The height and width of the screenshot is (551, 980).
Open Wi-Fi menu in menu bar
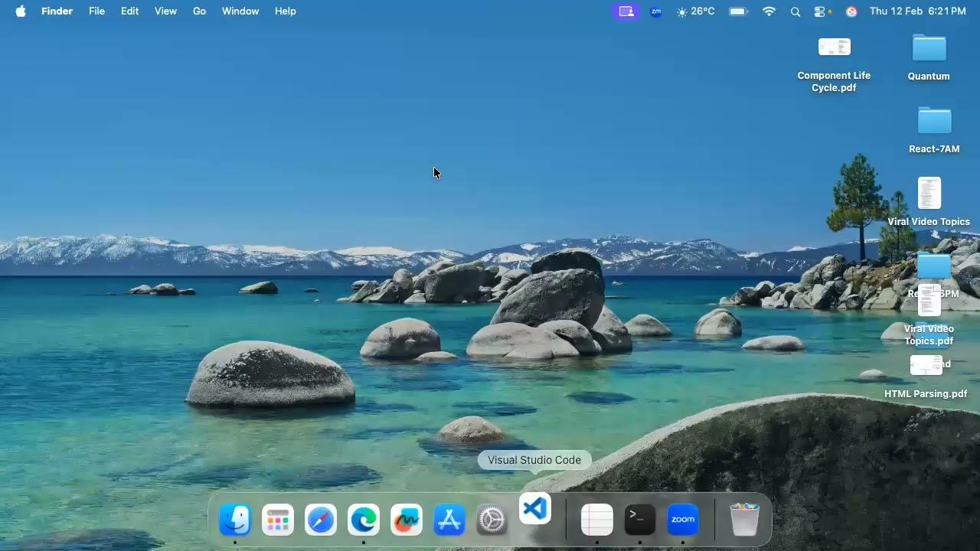point(769,11)
